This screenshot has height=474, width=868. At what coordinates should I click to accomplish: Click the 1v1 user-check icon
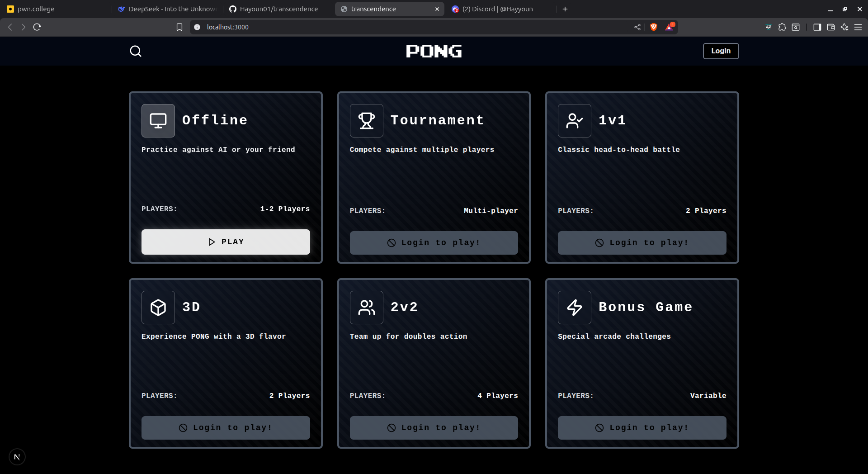click(x=574, y=121)
